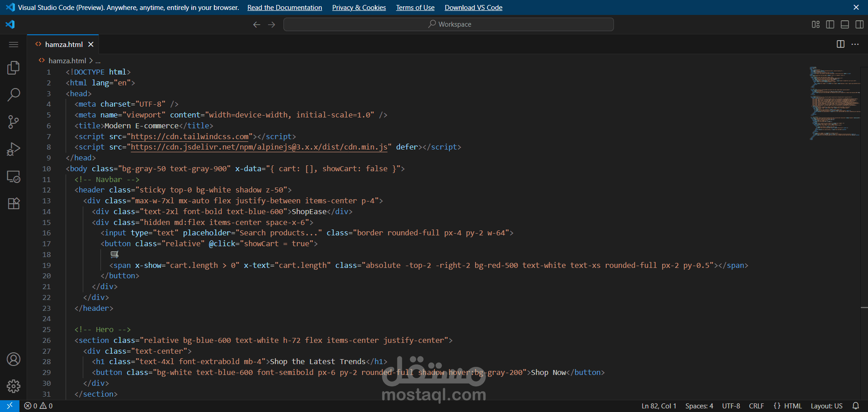Open the notifications bell

pos(856,406)
